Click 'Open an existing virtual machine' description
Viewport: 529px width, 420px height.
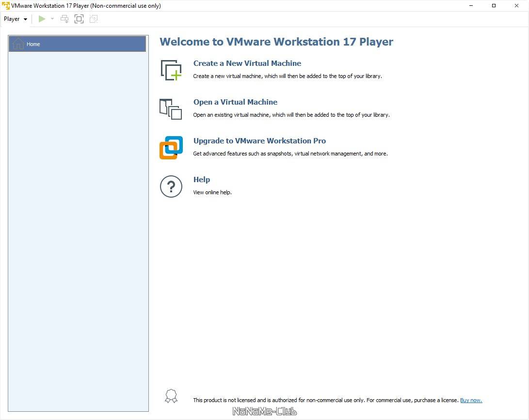click(x=291, y=115)
